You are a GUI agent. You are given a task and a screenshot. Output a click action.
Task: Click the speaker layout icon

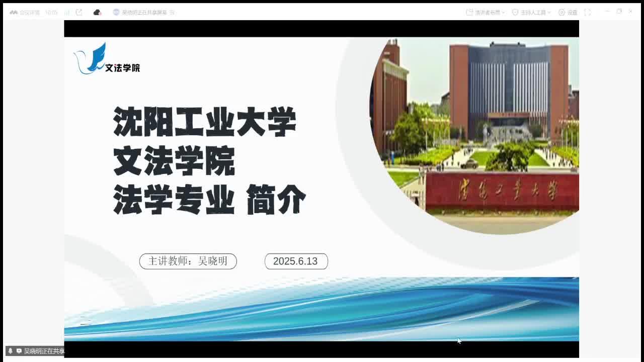point(469,13)
